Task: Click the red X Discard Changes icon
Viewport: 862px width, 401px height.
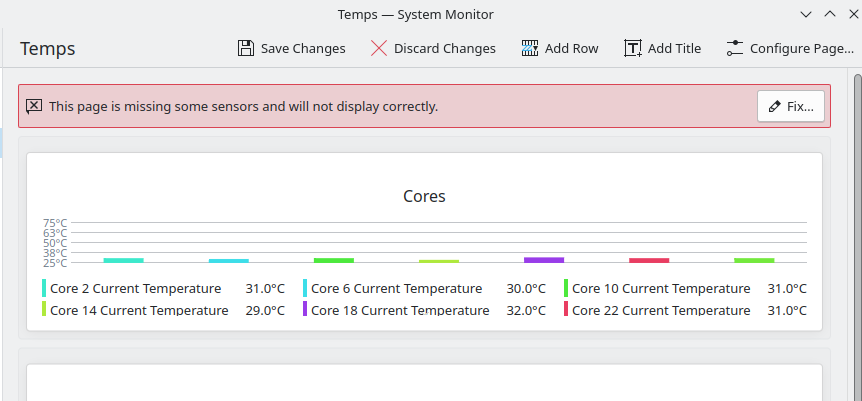Action: tap(379, 48)
